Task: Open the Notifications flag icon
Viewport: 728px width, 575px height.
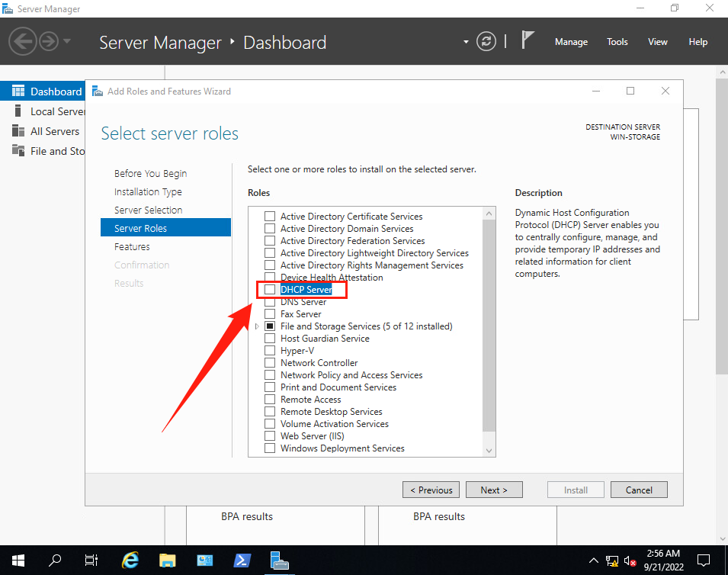Action: coord(528,40)
